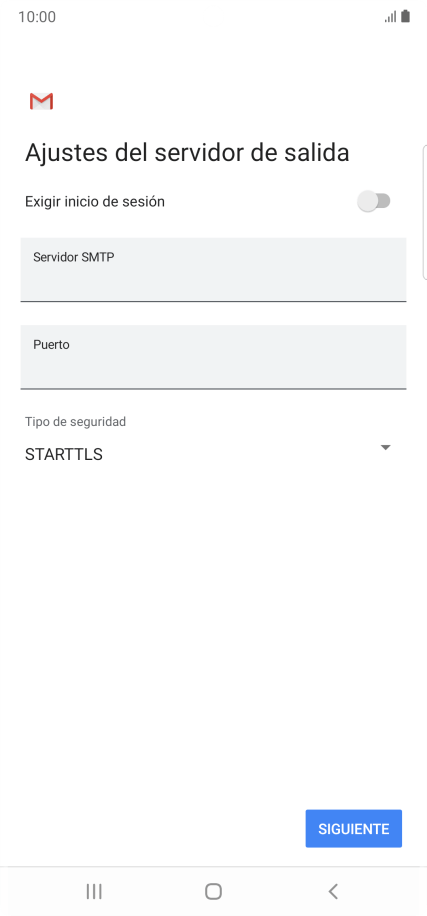Tap the Exigir inicio de sesión label
Viewport: 427px width, 916px height.
pos(95,202)
